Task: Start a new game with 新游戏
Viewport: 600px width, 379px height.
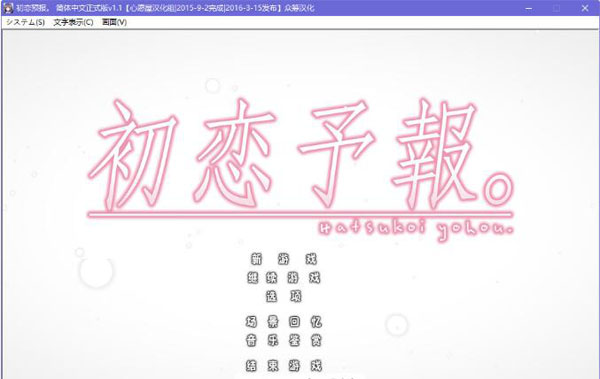Action: pyautogui.click(x=284, y=259)
